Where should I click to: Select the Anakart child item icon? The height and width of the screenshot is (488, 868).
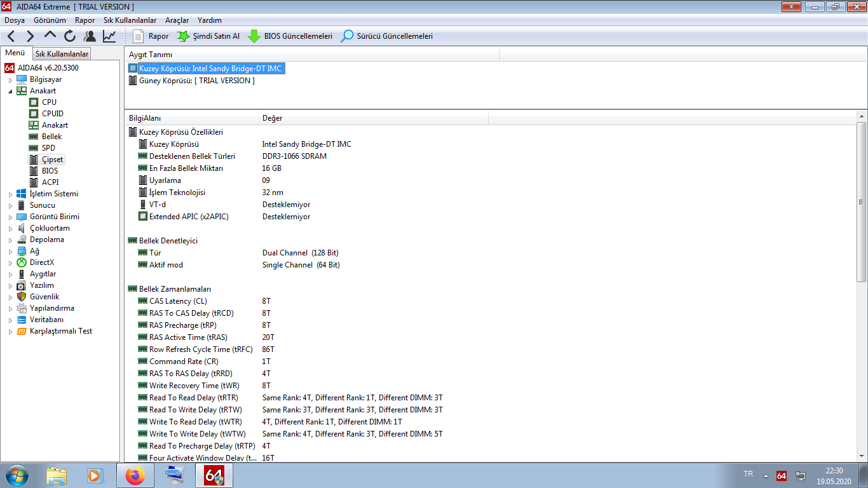[x=34, y=125]
